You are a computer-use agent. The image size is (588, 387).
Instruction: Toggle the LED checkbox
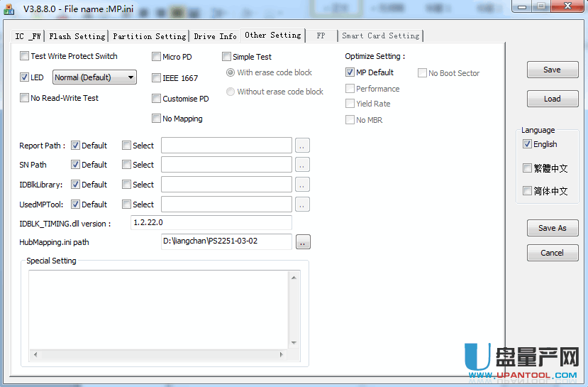(x=25, y=77)
